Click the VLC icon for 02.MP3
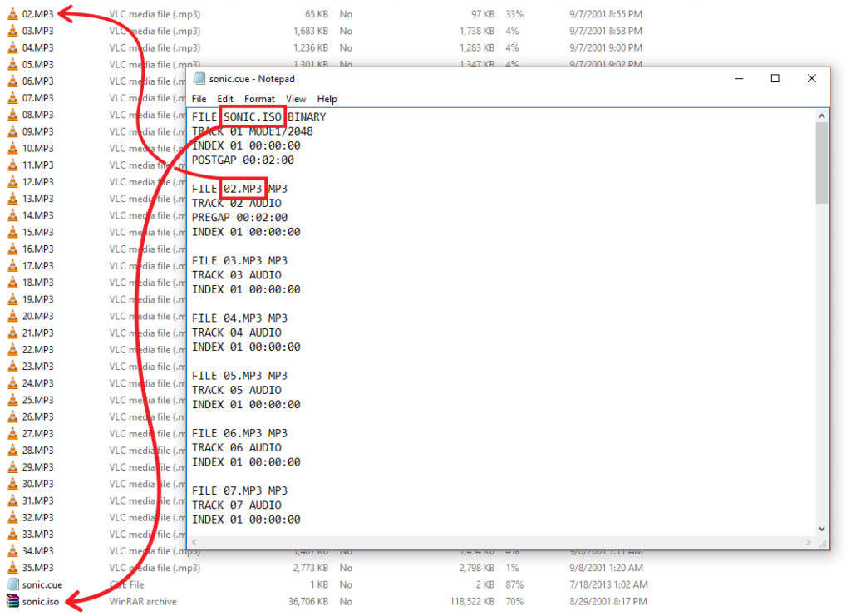851x616 pixels. point(12,14)
